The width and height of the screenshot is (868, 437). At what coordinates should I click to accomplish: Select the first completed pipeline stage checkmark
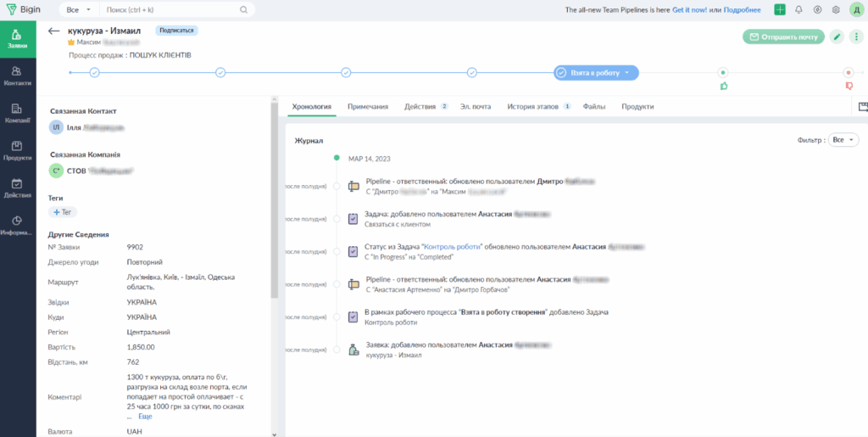point(95,73)
